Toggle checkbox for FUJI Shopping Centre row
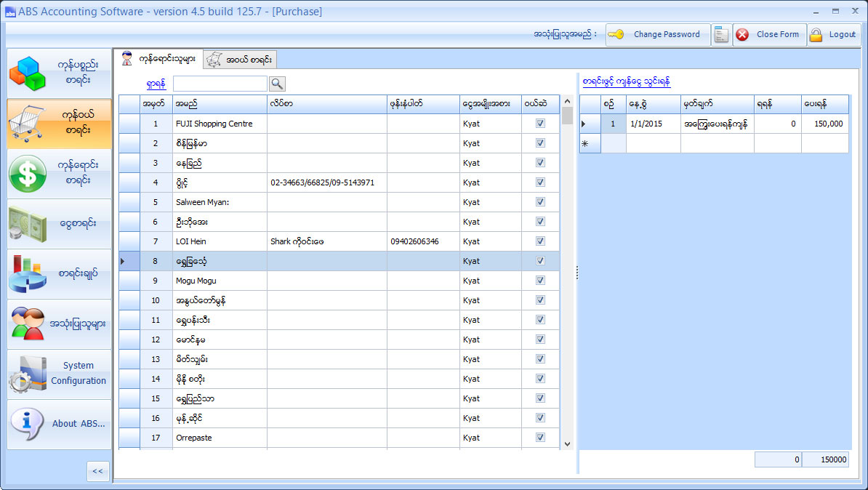The image size is (868, 490). 540,124
